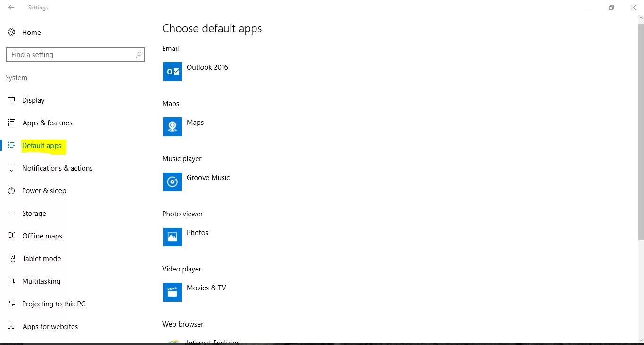Open the Display settings page
This screenshot has height=345, width=644.
tap(33, 100)
